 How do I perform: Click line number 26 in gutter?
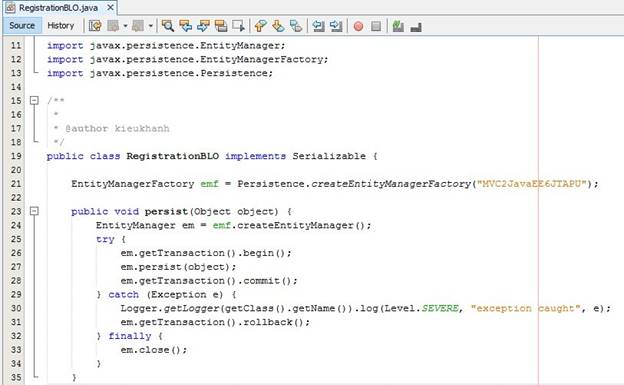[16, 253]
